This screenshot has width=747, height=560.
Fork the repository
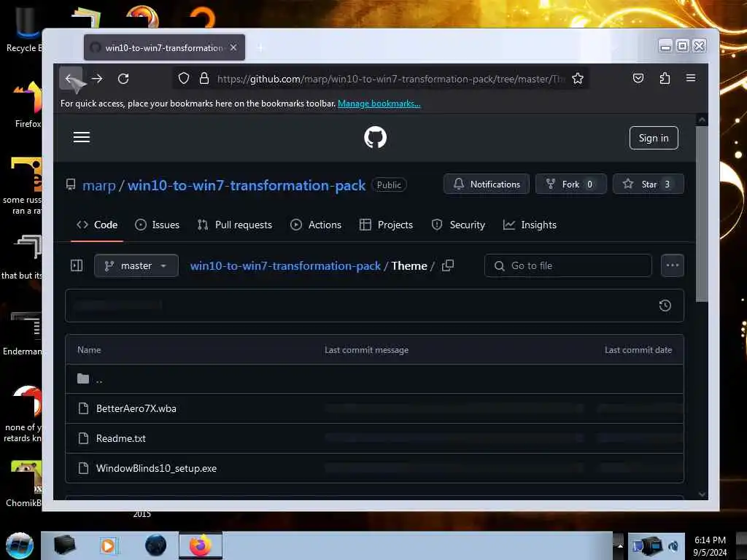[570, 184]
